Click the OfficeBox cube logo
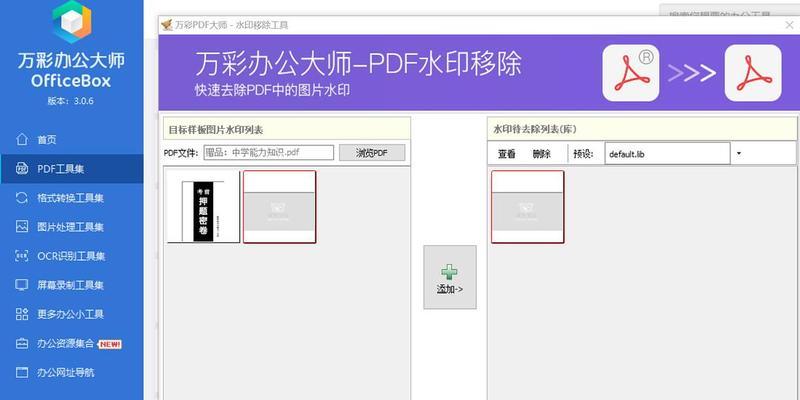 (x=72, y=21)
